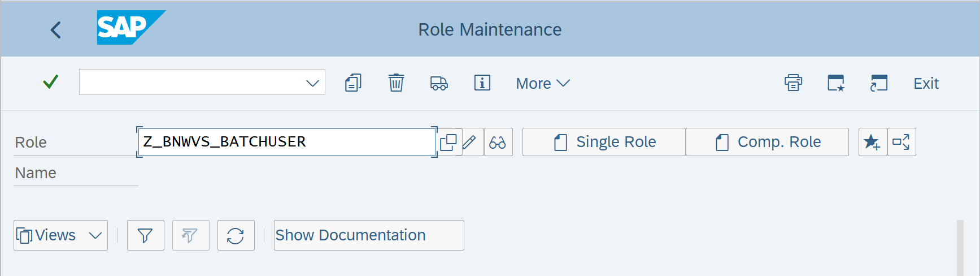The height and width of the screenshot is (276, 980).
Task: Click the Role name input field
Action: coord(286,142)
